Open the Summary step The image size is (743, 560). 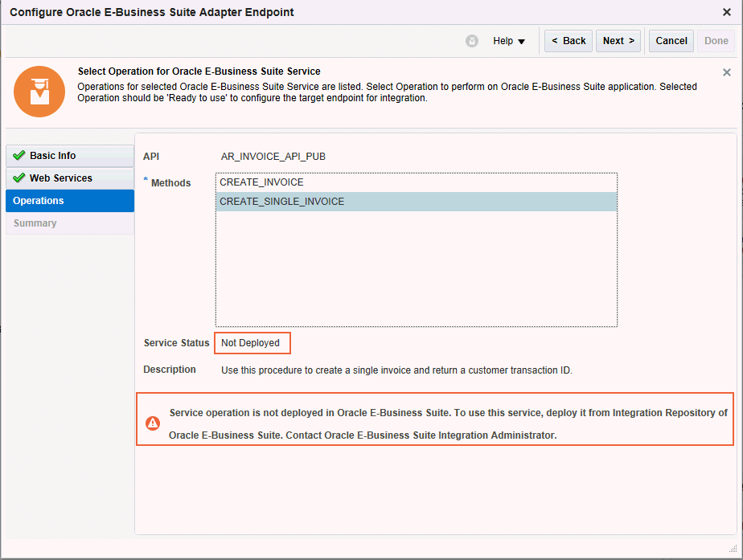coord(70,223)
